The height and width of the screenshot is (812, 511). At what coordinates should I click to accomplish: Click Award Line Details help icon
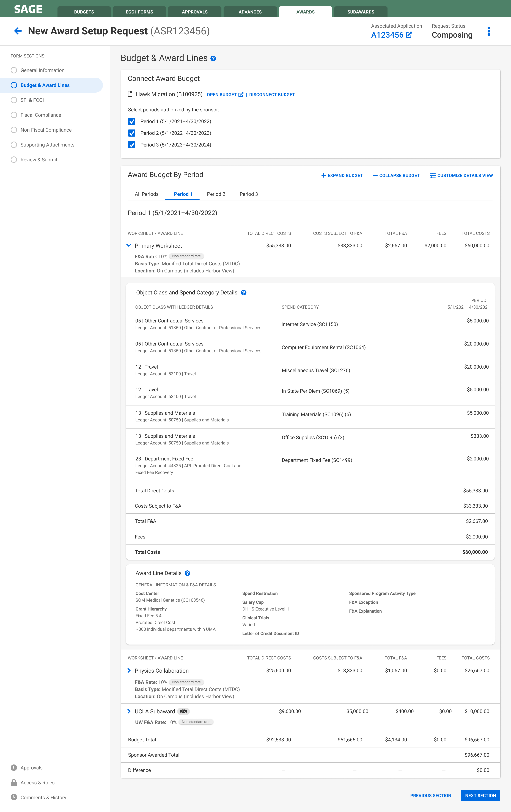(x=188, y=573)
